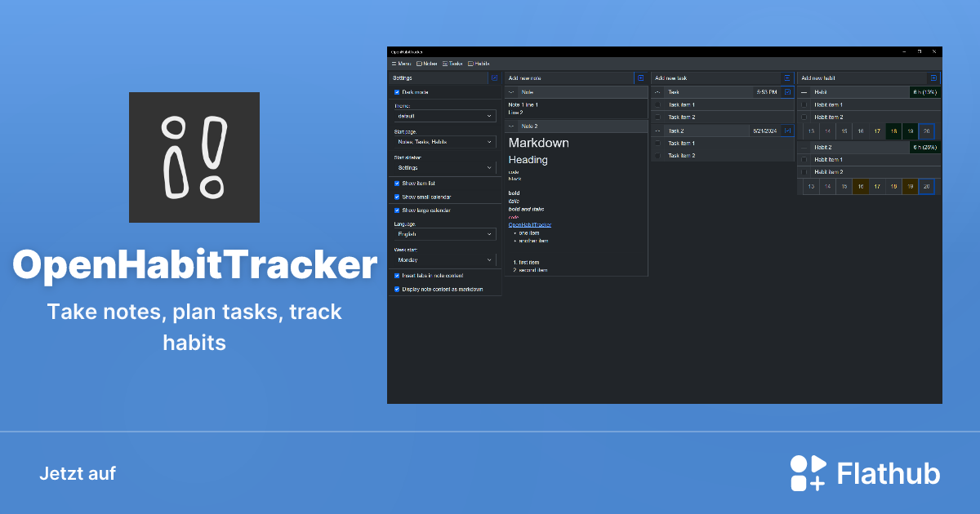Disable Dark mode
The width and height of the screenshot is (980, 514).
pos(396,91)
